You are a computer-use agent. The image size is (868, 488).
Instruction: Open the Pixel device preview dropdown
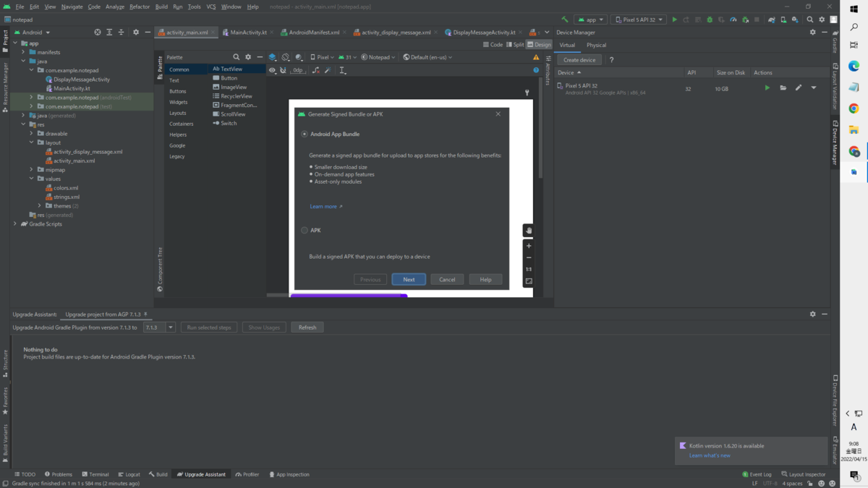tap(322, 57)
